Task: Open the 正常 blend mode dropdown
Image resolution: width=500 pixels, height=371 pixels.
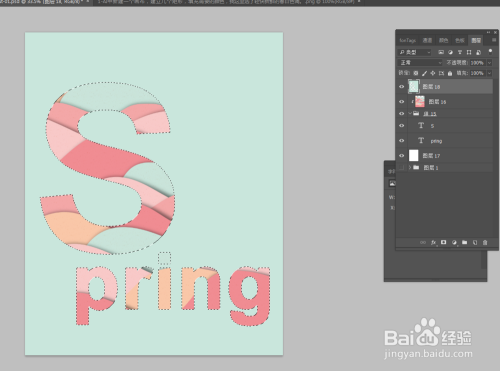Action: tap(420, 63)
